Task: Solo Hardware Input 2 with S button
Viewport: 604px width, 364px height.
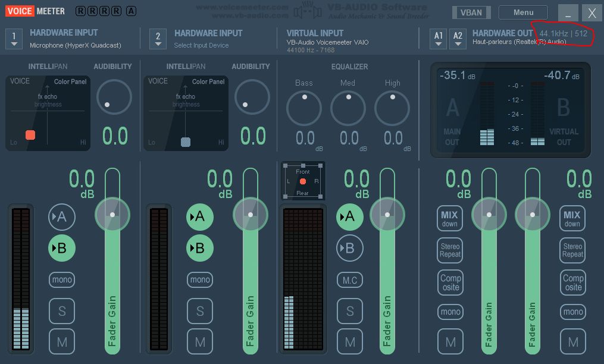Action: point(199,311)
